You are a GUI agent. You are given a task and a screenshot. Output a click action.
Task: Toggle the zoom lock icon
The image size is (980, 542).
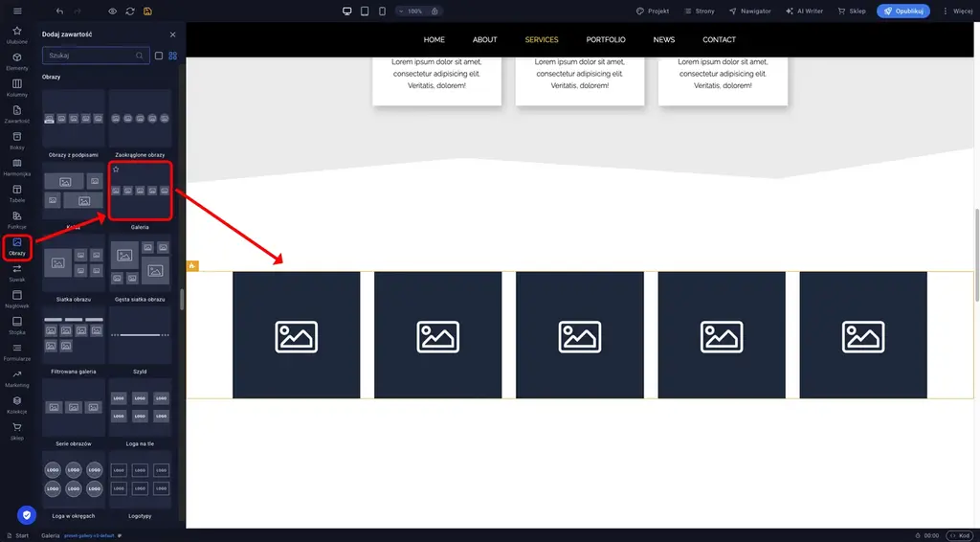click(434, 11)
